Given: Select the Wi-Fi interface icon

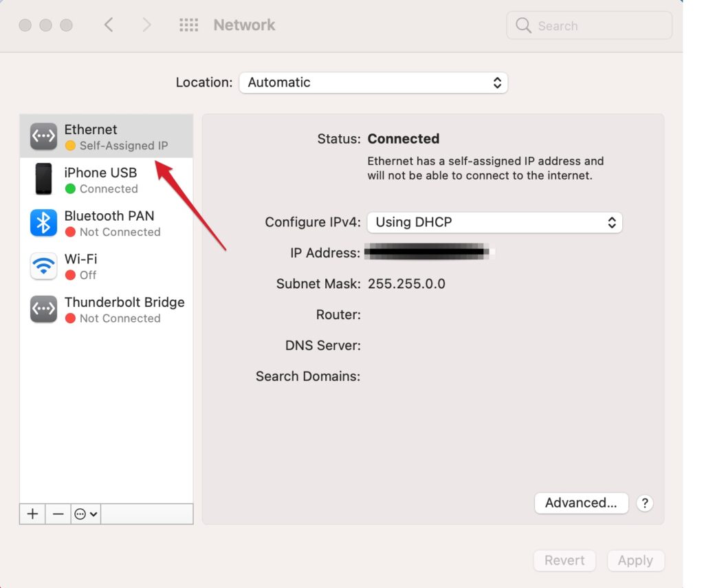Looking at the screenshot, I should (43, 265).
